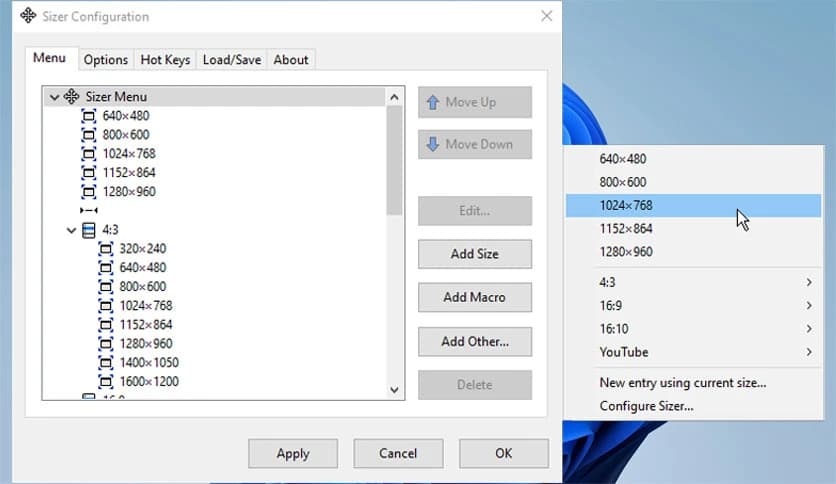The height and width of the screenshot is (484, 836).
Task: Click the 800×600 size icon in 4:3 group
Action: (106, 286)
